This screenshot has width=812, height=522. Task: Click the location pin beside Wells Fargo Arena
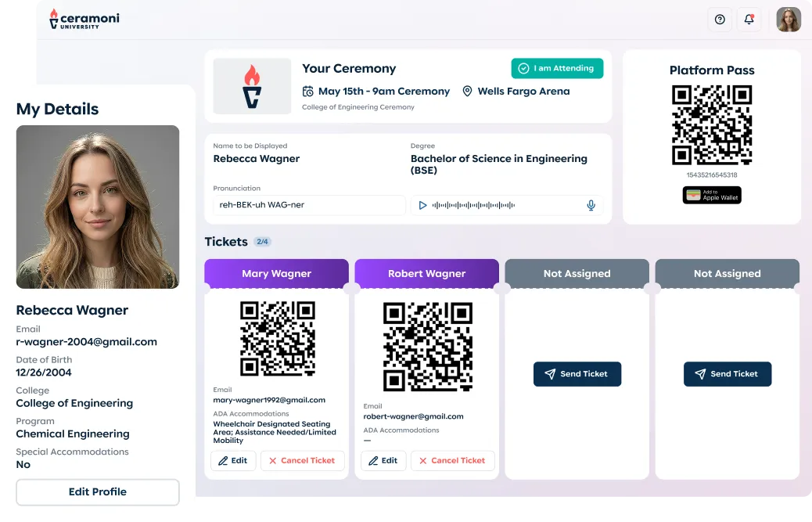tap(467, 92)
